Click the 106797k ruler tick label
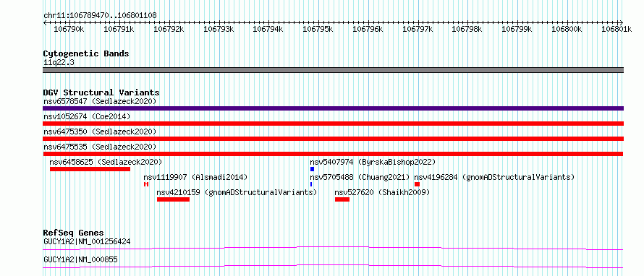Image resolution: width=644 pixels, height=276 pixels. pos(418,29)
